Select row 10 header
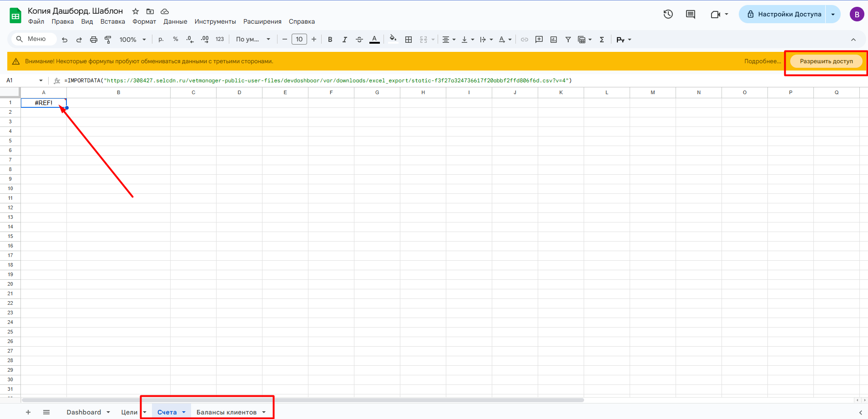 (10, 188)
